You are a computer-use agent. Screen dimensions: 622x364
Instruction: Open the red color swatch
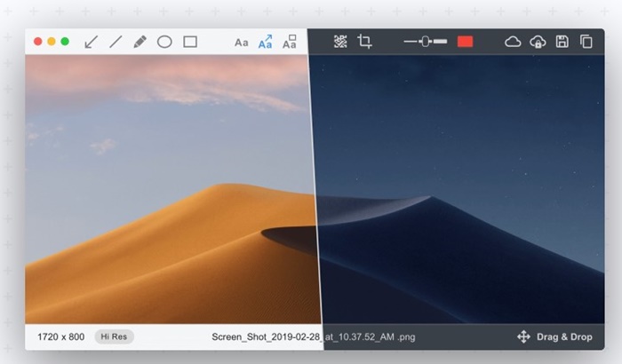pos(465,42)
